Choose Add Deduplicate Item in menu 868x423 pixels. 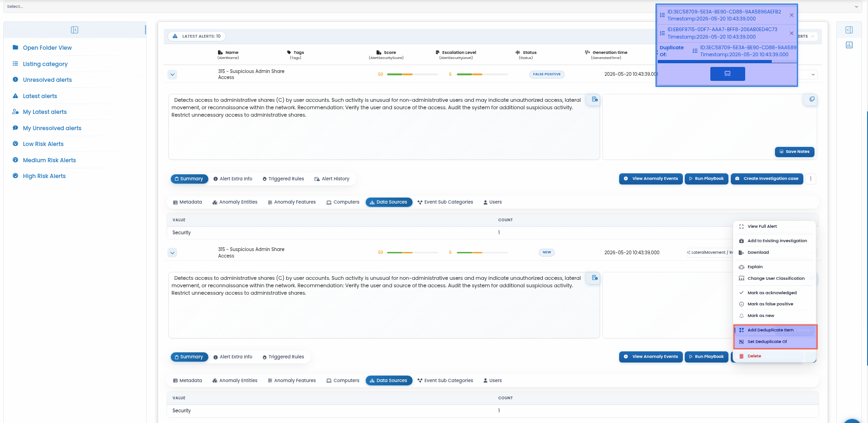click(x=770, y=330)
